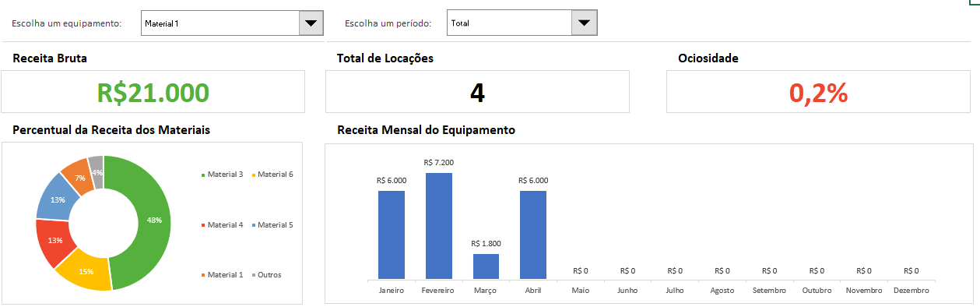The height and width of the screenshot is (307, 980).
Task: Open the equipment dropdown arrow
Action: (x=311, y=23)
